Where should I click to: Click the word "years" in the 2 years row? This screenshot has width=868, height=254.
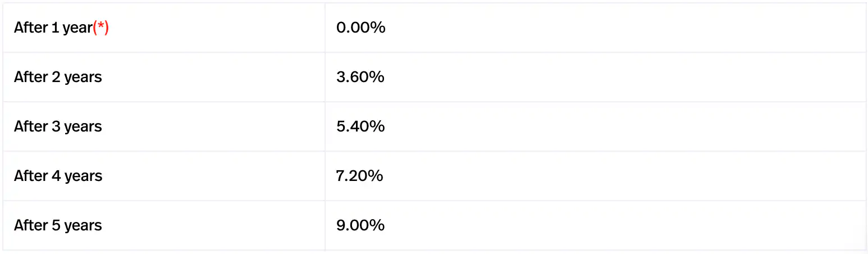click(83, 78)
